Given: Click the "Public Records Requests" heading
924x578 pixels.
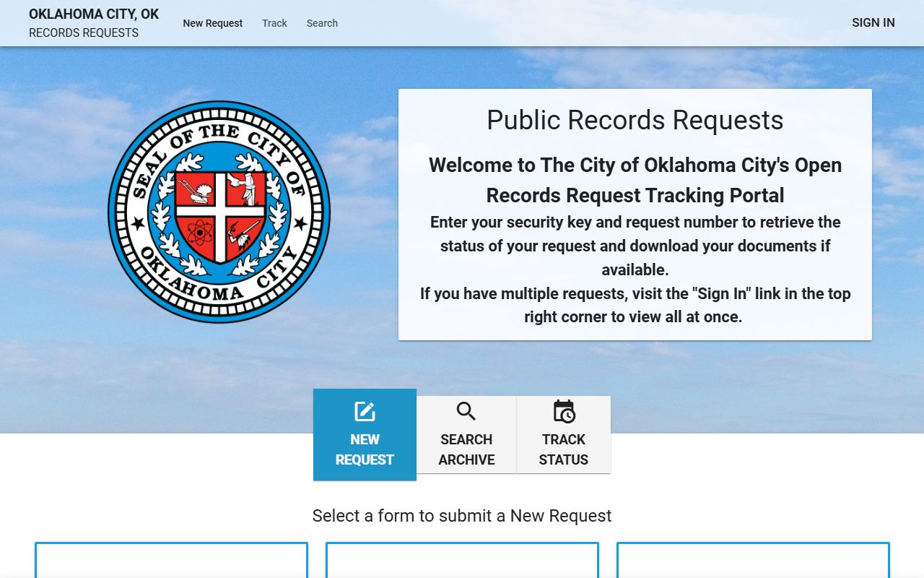Looking at the screenshot, I should point(635,120).
